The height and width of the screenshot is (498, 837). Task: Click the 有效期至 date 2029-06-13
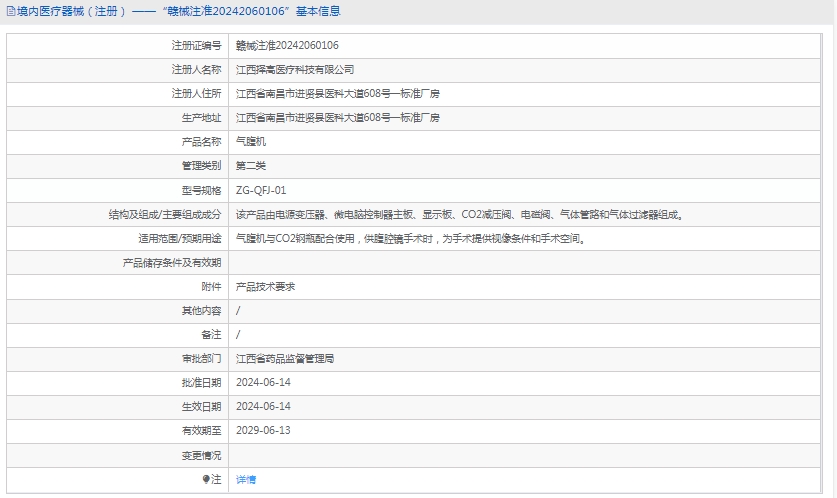(x=263, y=430)
